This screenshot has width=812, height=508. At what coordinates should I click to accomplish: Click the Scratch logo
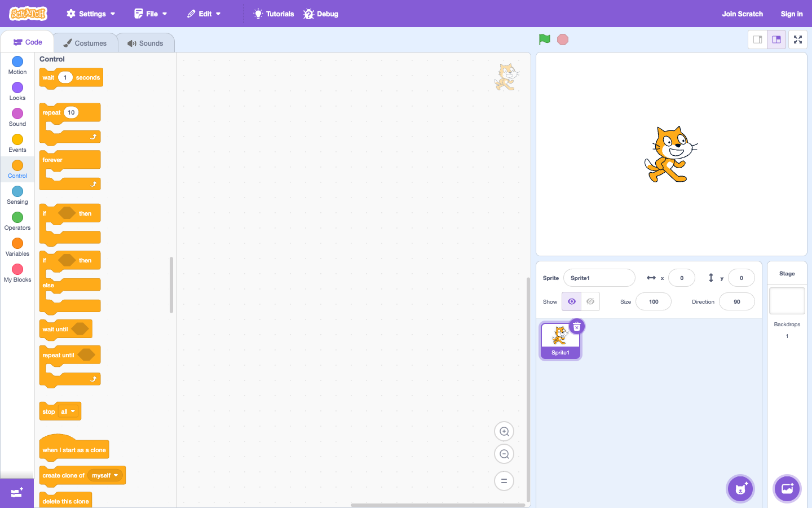pos(28,14)
